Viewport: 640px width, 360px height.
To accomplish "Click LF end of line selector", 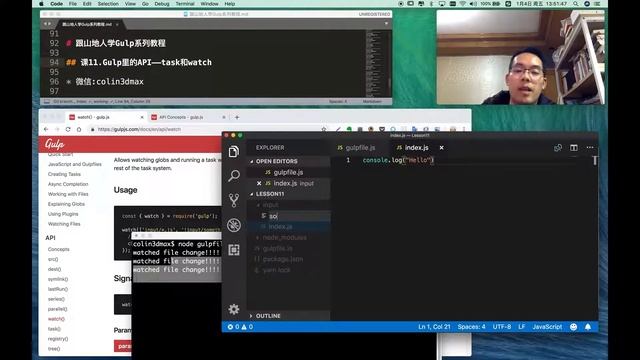I will (x=522, y=327).
